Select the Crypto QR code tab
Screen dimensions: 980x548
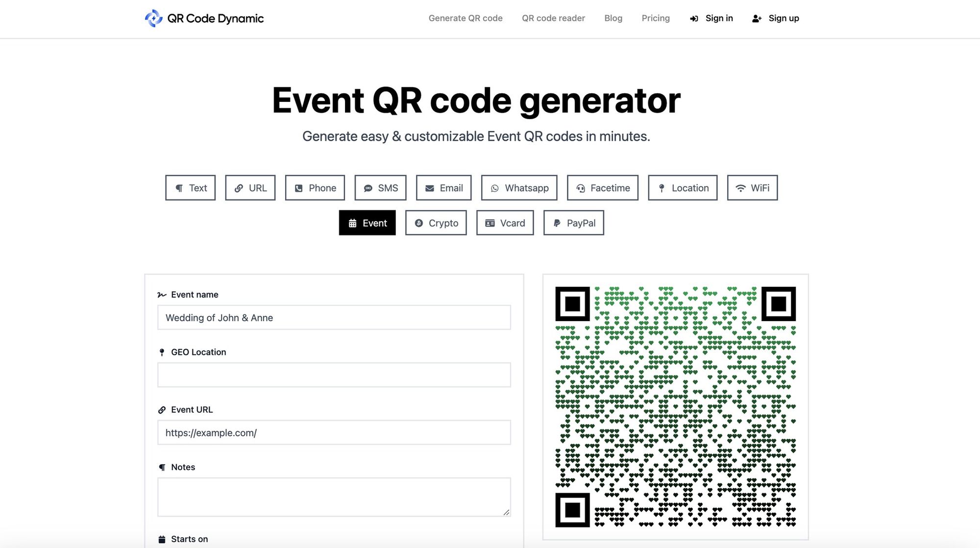point(436,222)
